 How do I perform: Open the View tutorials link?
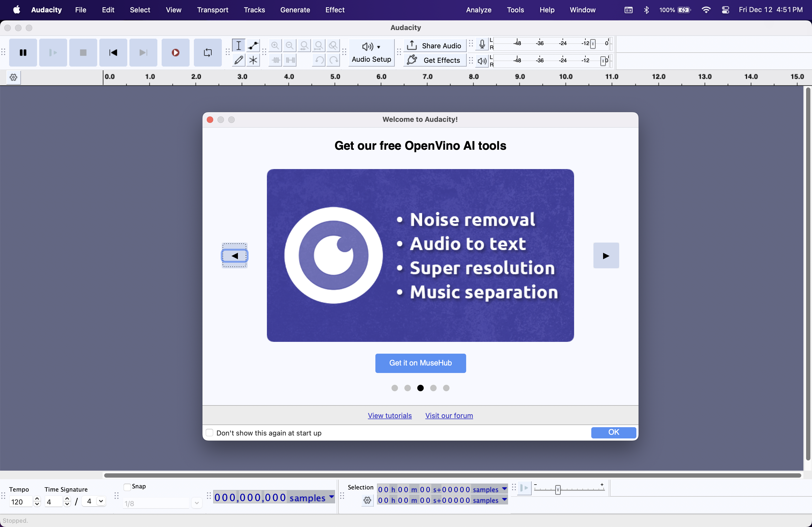click(x=390, y=416)
